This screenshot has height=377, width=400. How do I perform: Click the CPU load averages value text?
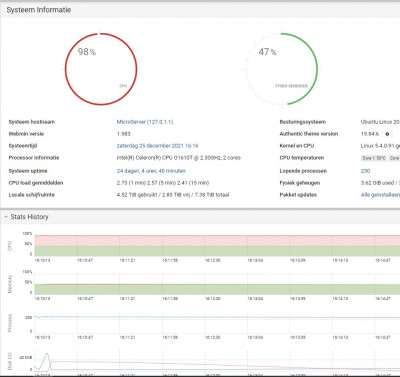pyautogui.click(x=163, y=183)
